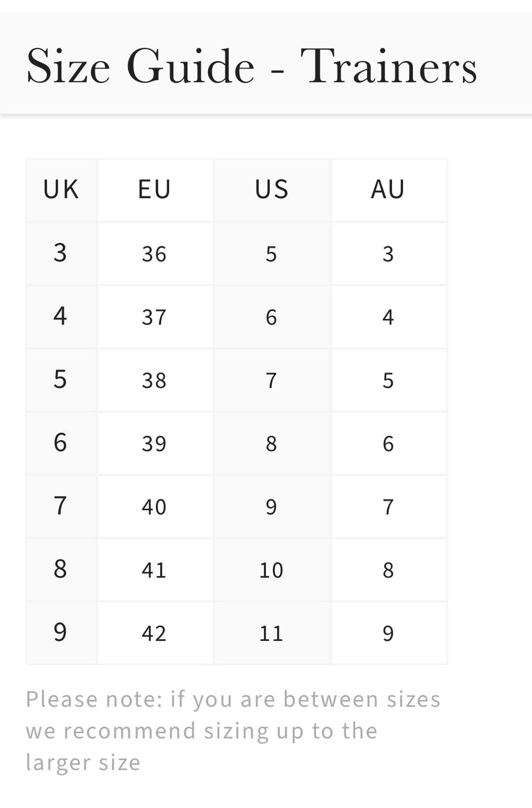Viewport: 532px width, 808px height.
Task: Click UK size 3 cell
Action: pyautogui.click(x=61, y=253)
